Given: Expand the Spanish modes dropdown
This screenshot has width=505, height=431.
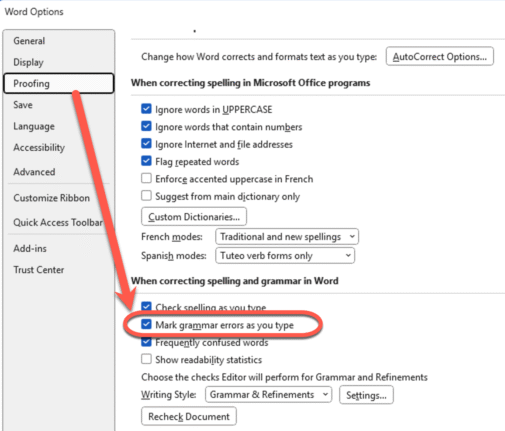Looking at the screenshot, I should click(x=285, y=256).
